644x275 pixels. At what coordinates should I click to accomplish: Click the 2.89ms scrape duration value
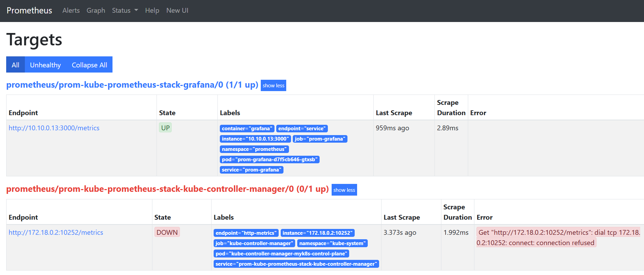coord(448,128)
